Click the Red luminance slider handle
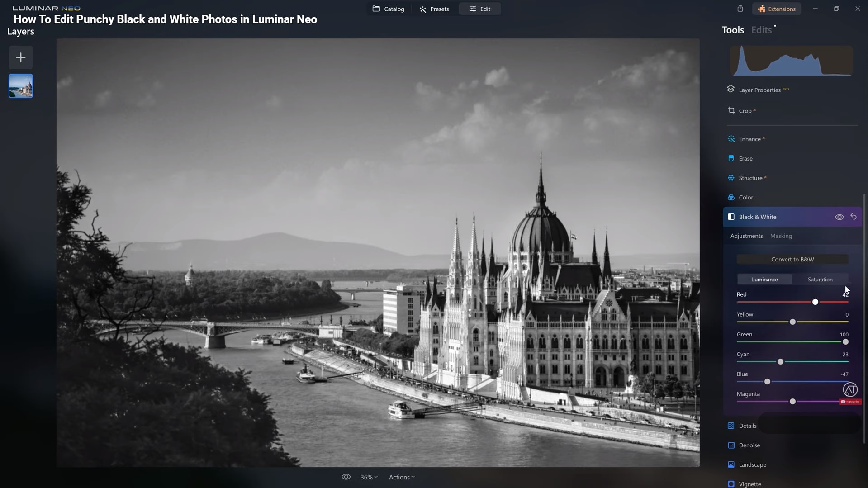The width and height of the screenshot is (868, 488). point(815,302)
